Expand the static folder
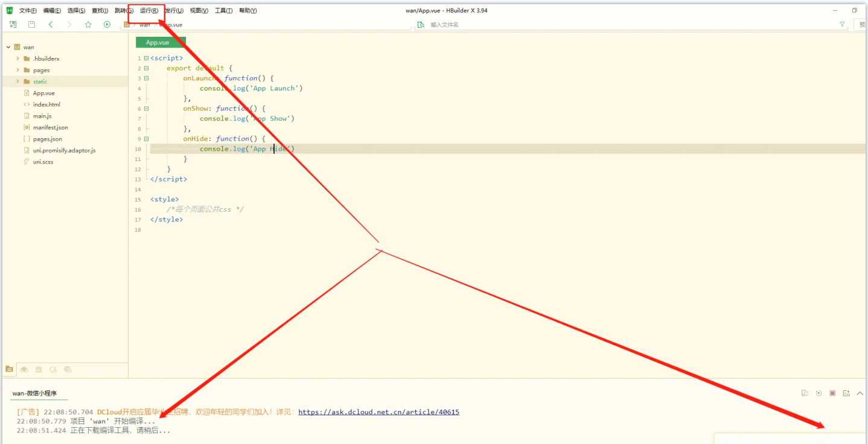868x444 pixels. (x=18, y=81)
